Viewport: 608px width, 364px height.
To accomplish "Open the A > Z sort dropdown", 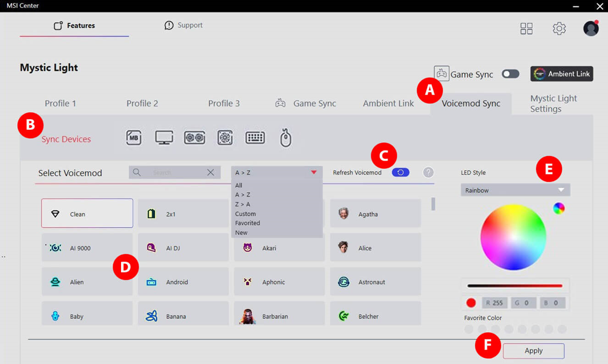I will click(277, 172).
